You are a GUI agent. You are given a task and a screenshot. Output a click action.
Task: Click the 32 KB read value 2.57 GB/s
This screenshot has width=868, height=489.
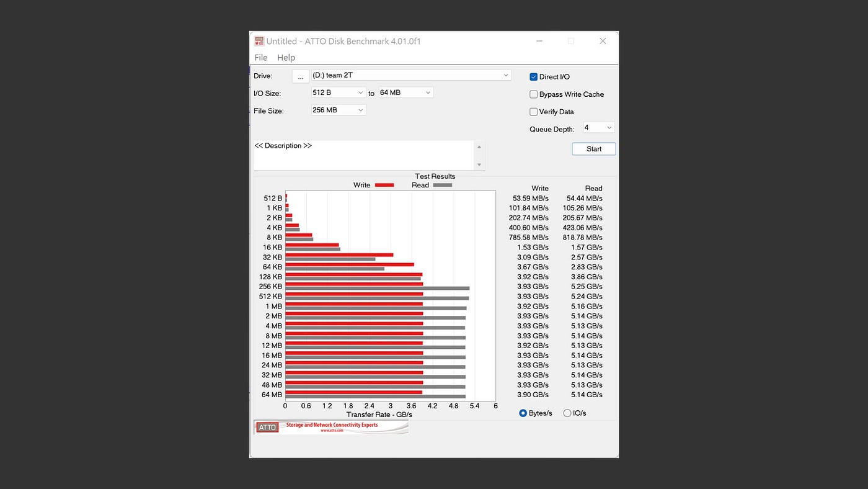[x=587, y=258]
